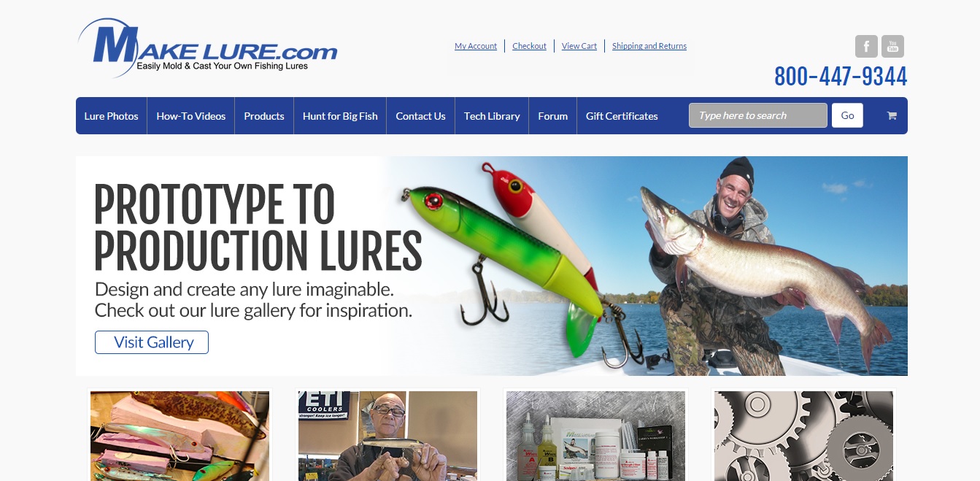Open Shipping and Returns link

point(649,46)
